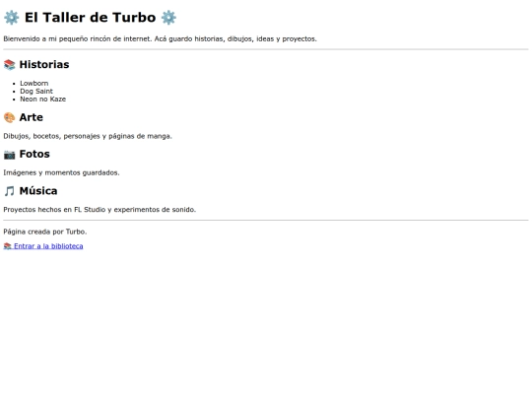Click the 'Música' heading
532x399 pixels.
(x=38, y=191)
